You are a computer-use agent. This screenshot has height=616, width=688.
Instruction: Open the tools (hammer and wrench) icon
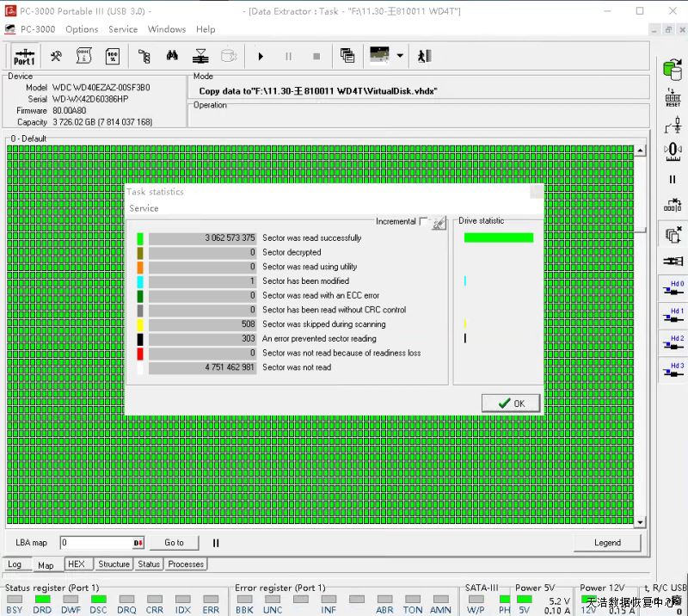tap(57, 57)
